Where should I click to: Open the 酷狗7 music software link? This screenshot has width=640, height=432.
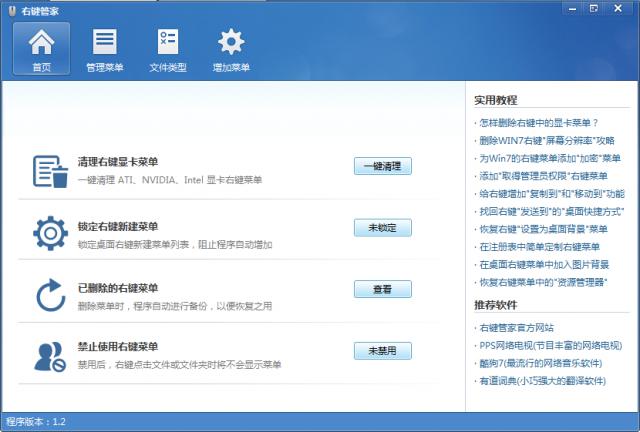pyautogui.click(x=540, y=363)
